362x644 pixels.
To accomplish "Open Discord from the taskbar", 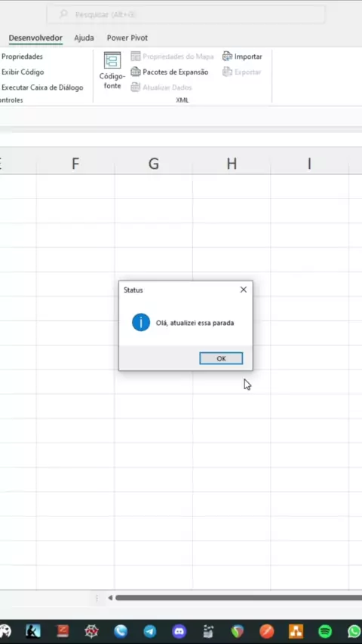I will (x=179, y=631).
